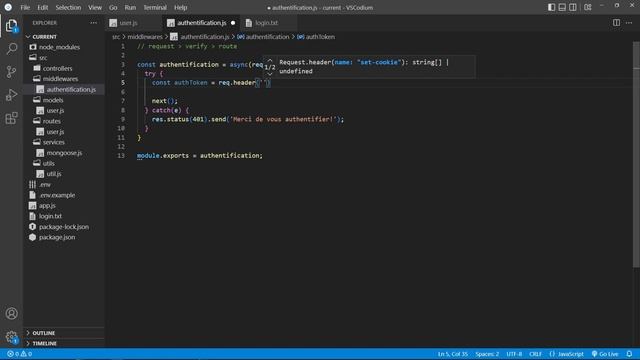Open Customize Layout icon in title bar
Image resolution: width=640 pixels, height=360 pixels.
(588, 7)
